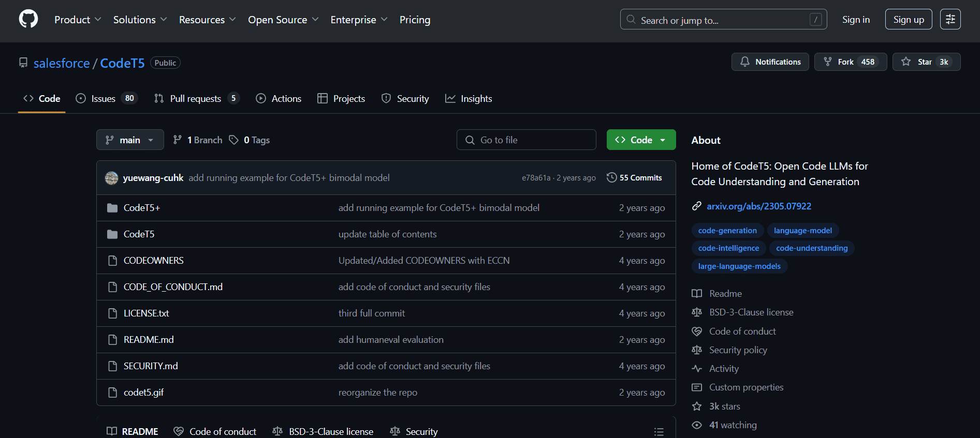Expand the Product menu
This screenshot has width=980, height=438.
[x=78, y=20]
